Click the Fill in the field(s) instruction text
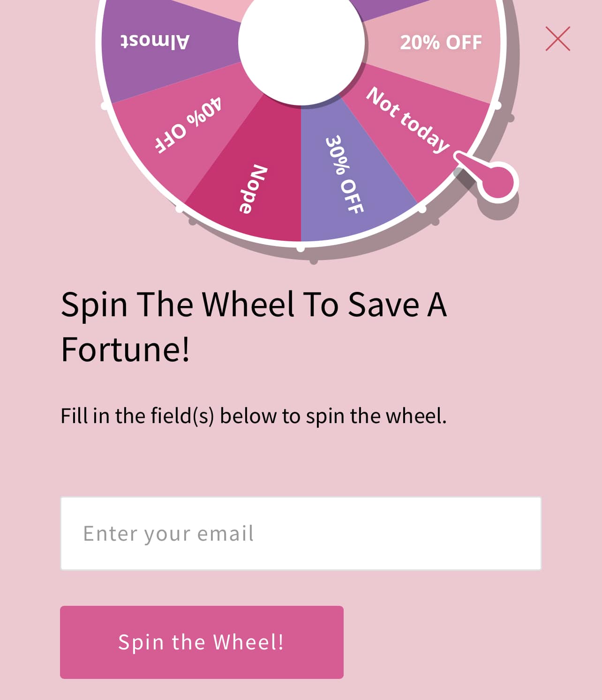The width and height of the screenshot is (602, 700). click(x=254, y=416)
